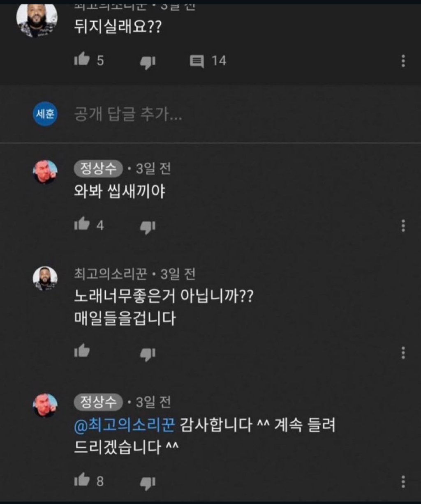Like the '감사합니다' reply with 8 likes

[82, 479]
